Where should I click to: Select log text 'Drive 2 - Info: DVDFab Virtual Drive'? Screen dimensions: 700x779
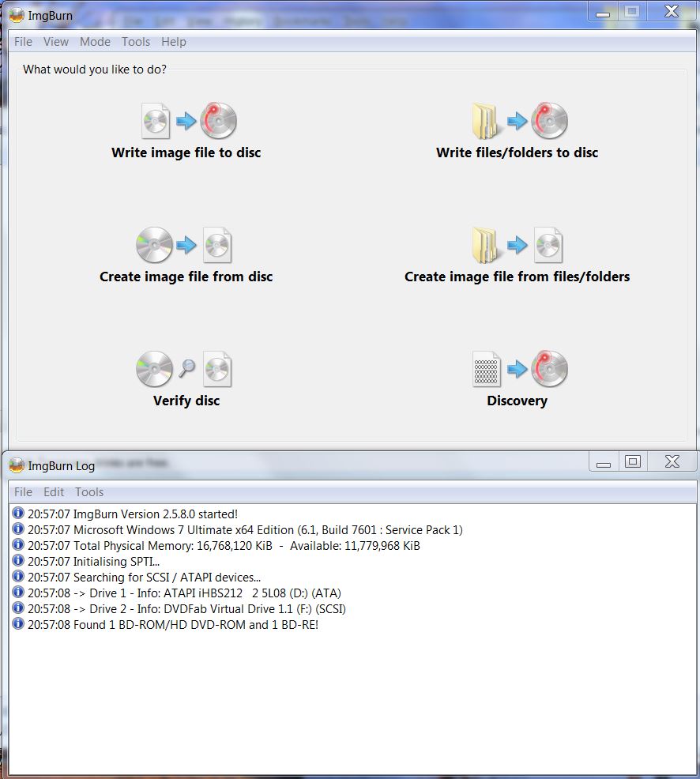coord(184,609)
